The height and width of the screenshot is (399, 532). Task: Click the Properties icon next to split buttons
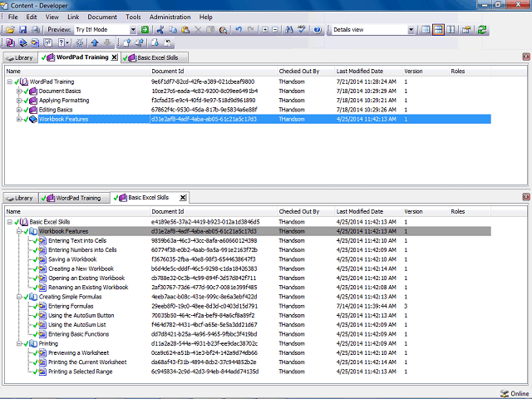[466, 30]
